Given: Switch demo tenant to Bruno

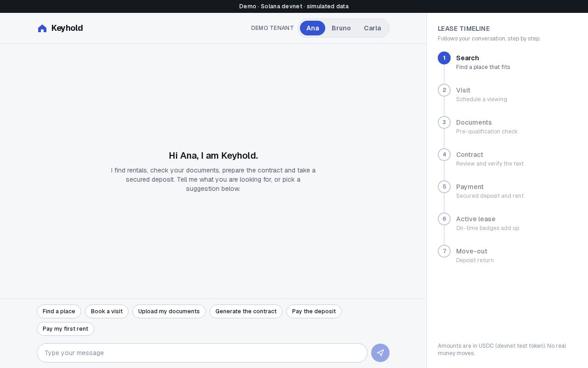Looking at the screenshot, I should (341, 28).
